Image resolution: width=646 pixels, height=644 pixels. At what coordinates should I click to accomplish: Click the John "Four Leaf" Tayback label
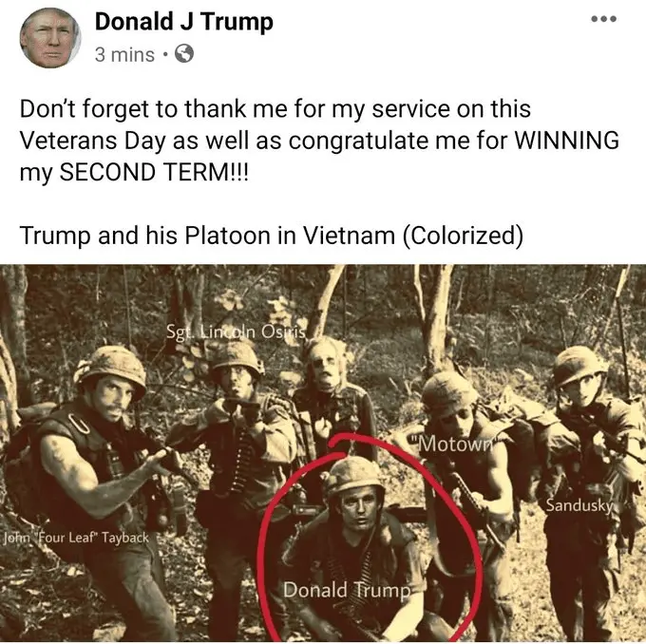click(x=76, y=538)
